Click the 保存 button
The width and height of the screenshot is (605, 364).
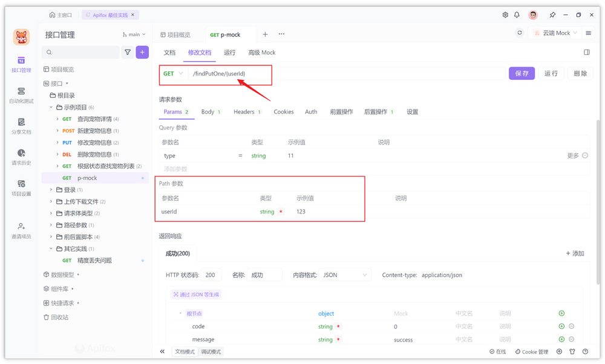coord(522,74)
